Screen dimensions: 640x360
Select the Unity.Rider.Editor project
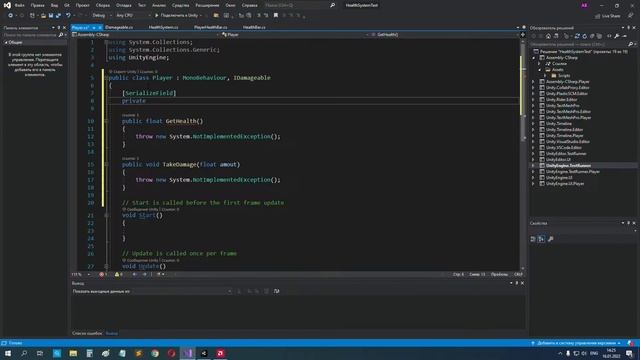561,100
